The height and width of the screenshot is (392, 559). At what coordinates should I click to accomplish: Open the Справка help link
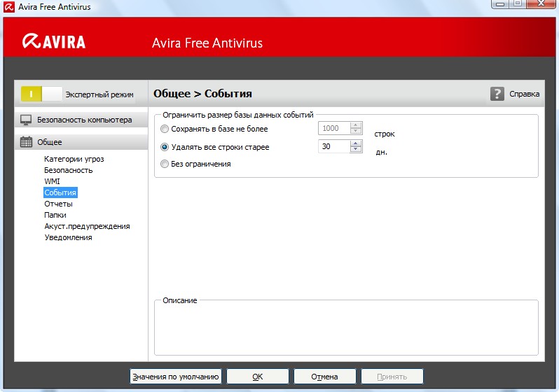[x=524, y=94]
